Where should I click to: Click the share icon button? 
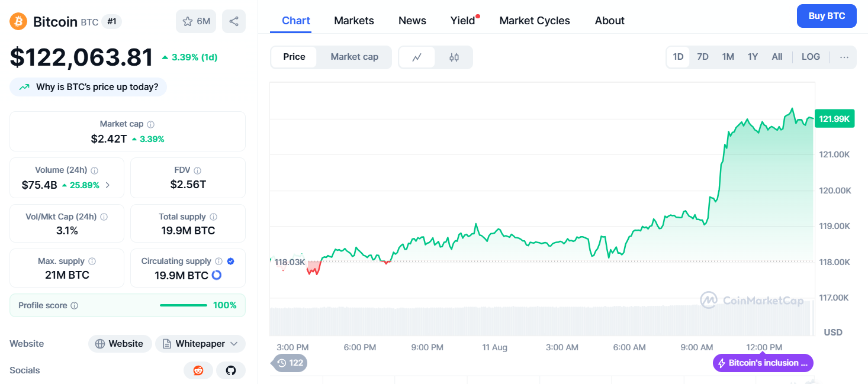(x=234, y=21)
